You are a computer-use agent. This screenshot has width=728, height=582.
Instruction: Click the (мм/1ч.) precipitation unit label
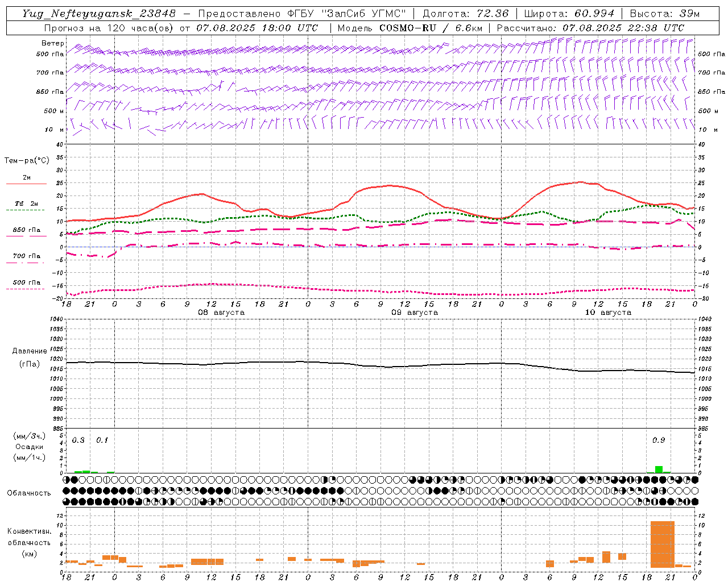(30, 458)
